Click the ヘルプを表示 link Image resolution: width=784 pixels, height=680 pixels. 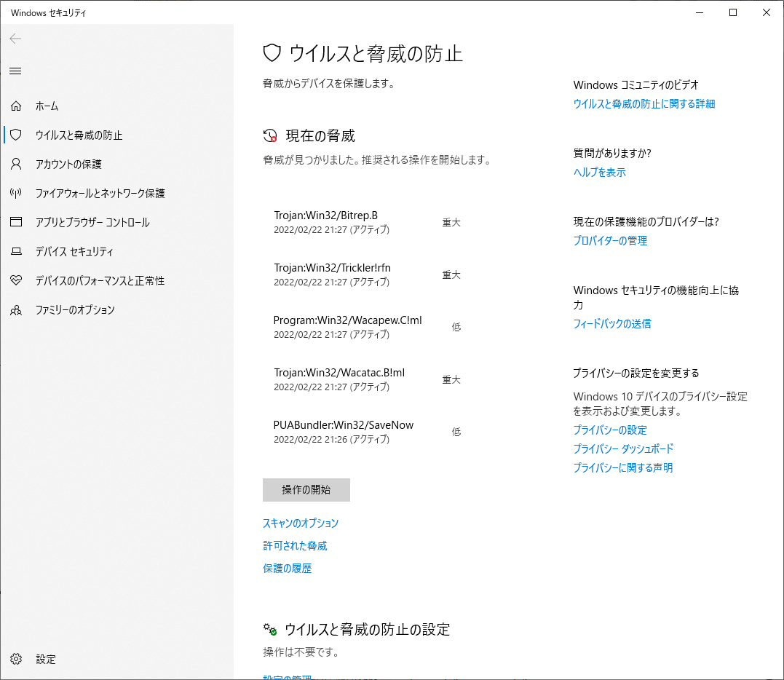pos(600,172)
